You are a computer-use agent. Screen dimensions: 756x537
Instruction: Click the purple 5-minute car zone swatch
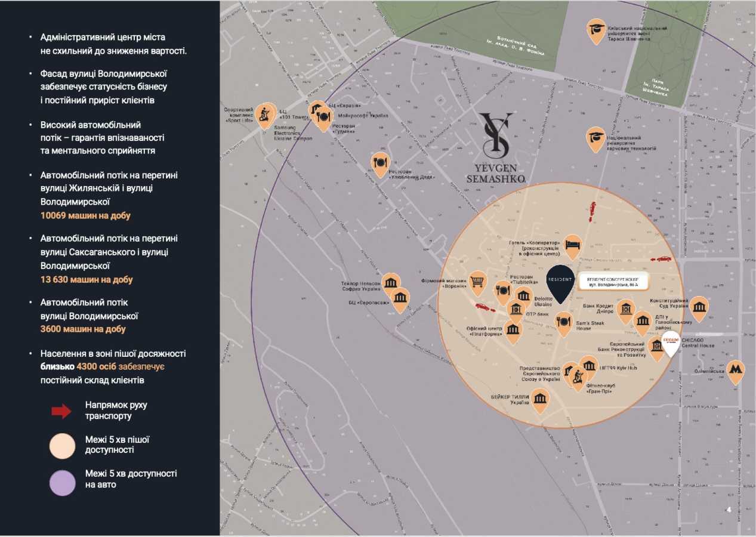click(x=62, y=482)
